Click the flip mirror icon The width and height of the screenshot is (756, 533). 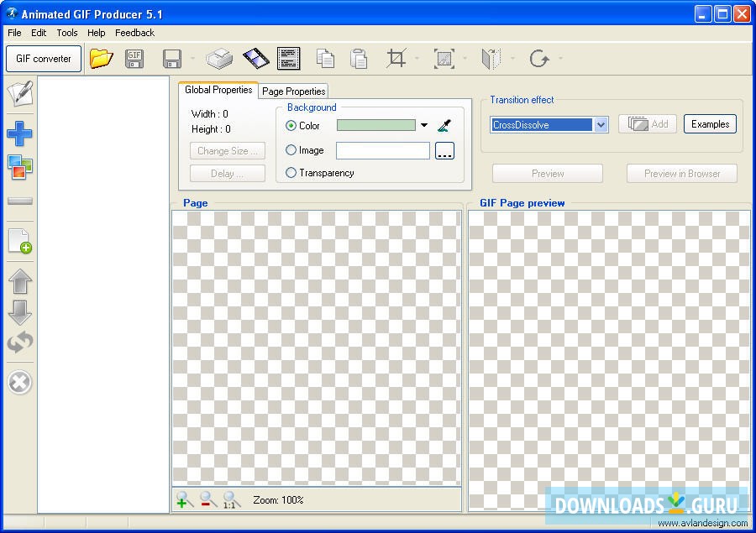pyautogui.click(x=491, y=59)
